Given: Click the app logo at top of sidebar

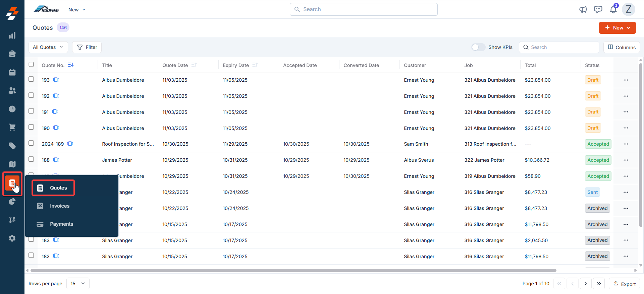Looking at the screenshot, I should pyautogui.click(x=12, y=14).
